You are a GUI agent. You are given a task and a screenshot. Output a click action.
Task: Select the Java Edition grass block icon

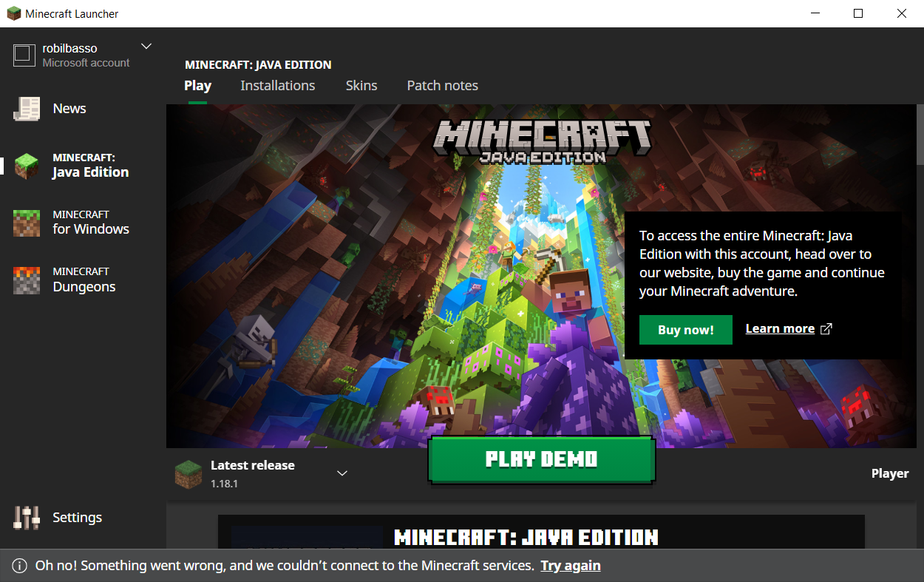point(27,166)
